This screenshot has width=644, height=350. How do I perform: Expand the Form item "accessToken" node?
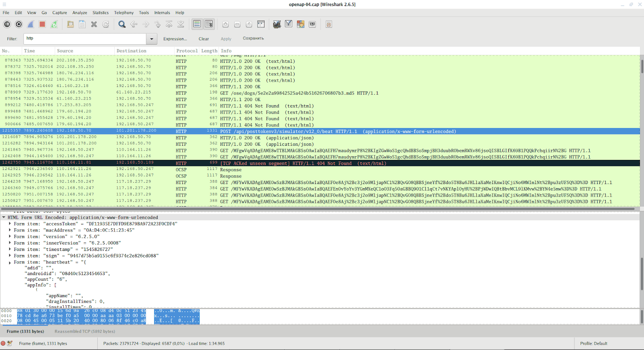tap(10, 224)
